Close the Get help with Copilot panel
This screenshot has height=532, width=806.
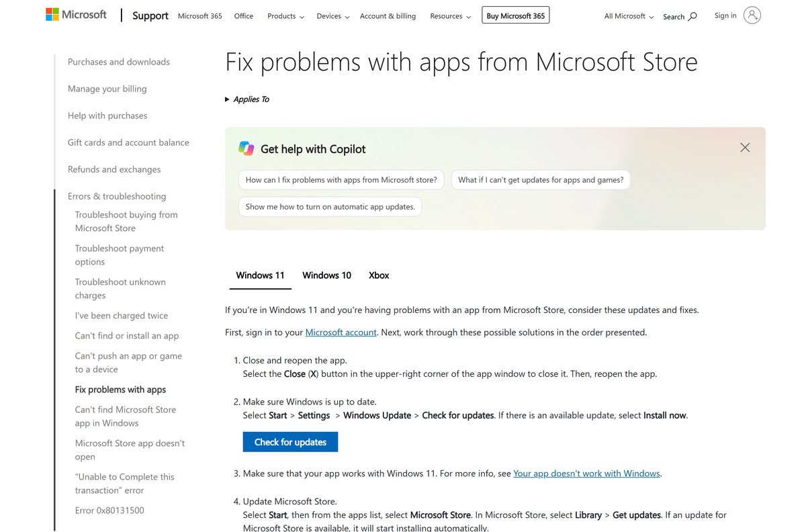(745, 147)
